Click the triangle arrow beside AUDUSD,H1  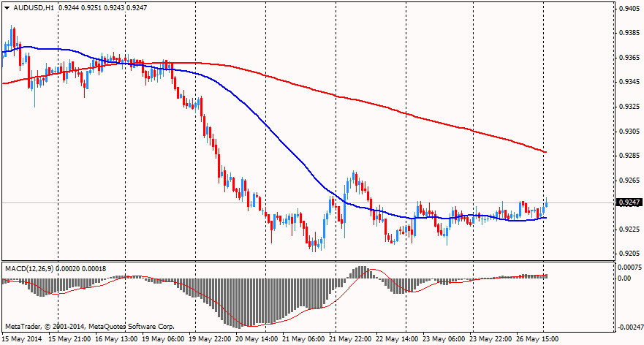7,8
